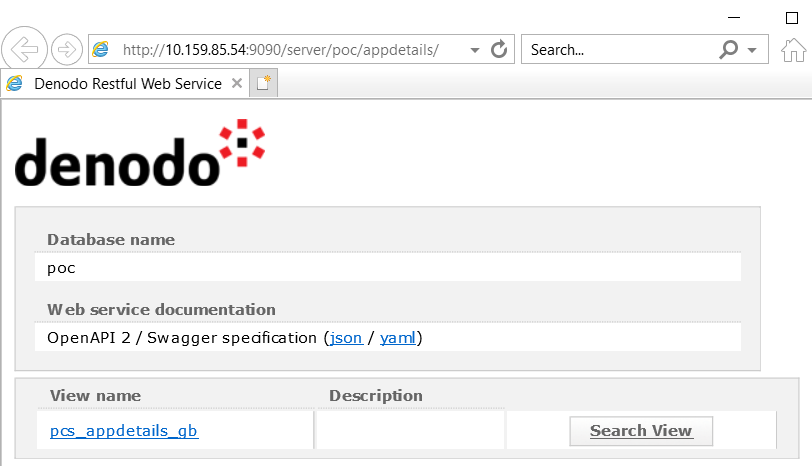Click the Denodo logo image
The height and width of the screenshot is (466, 812).
point(140,153)
